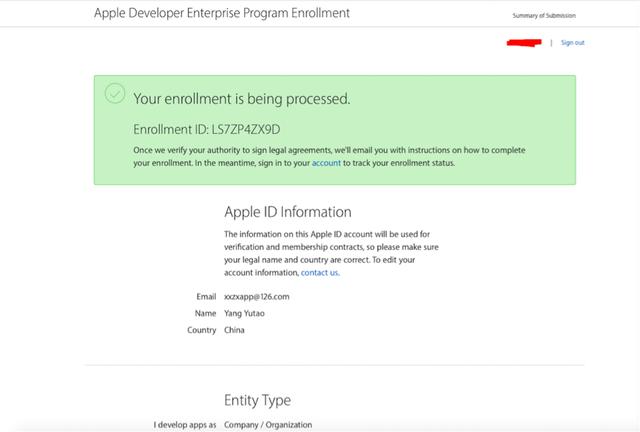Image resolution: width=640 pixels, height=432 pixels.
Task: Click the Apple Developer Enterprise Program Enrollment title
Action: (x=222, y=13)
